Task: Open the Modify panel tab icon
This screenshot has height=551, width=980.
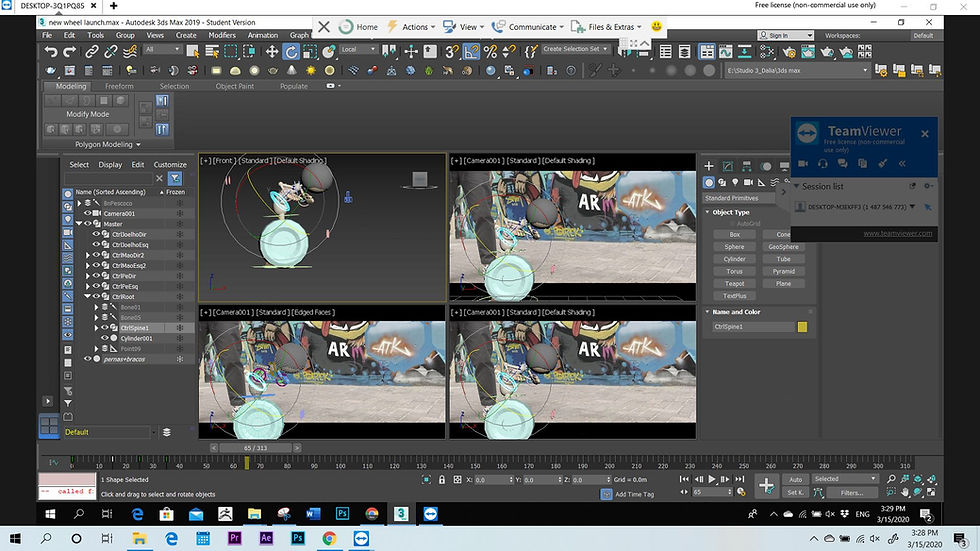Action: [x=728, y=166]
